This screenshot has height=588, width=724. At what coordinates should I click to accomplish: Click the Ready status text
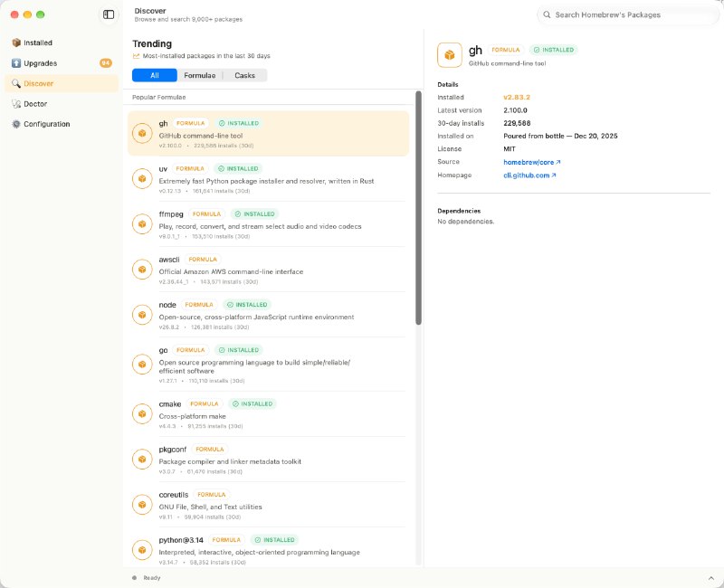pyautogui.click(x=152, y=578)
